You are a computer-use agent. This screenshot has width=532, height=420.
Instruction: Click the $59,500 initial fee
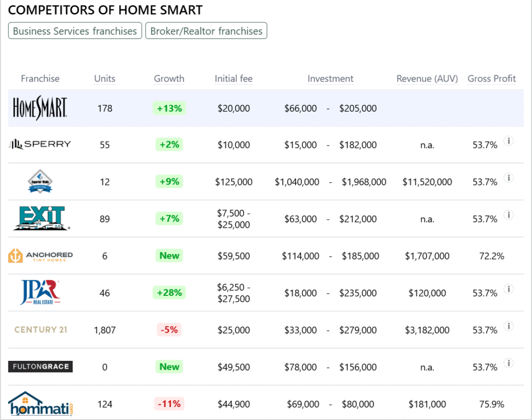click(x=233, y=256)
